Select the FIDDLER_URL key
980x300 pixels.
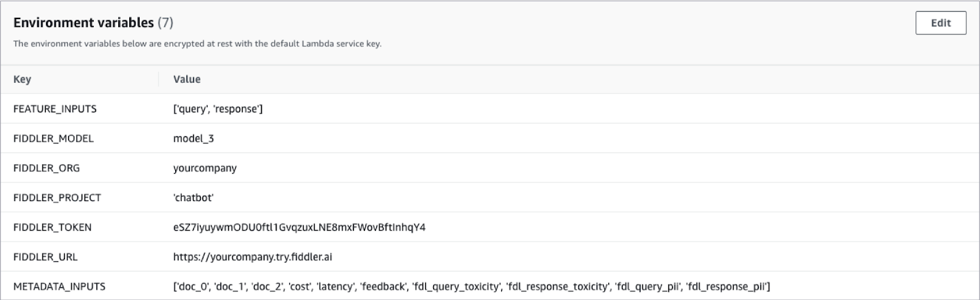(45, 257)
